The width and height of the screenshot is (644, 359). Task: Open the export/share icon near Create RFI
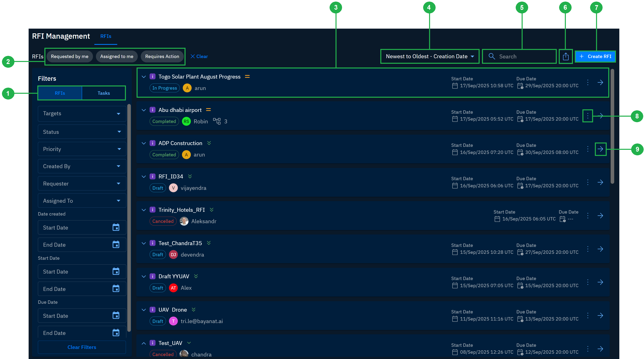566,56
